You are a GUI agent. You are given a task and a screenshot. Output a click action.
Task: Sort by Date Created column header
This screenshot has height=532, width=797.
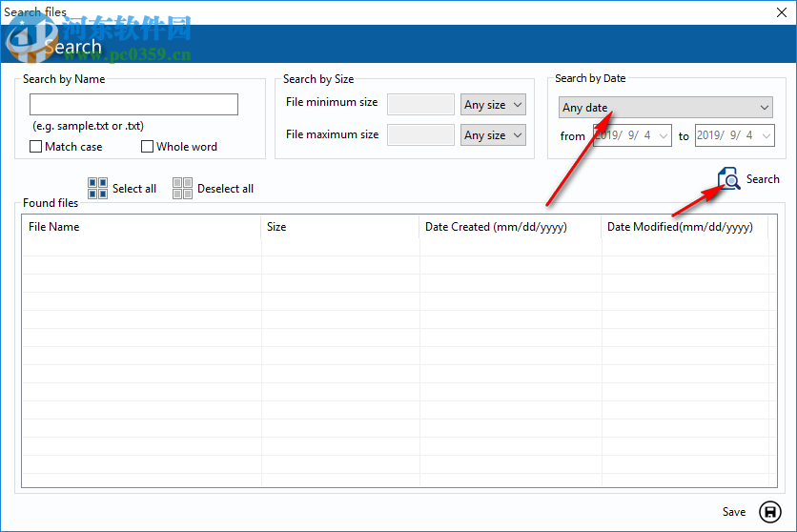510,227
